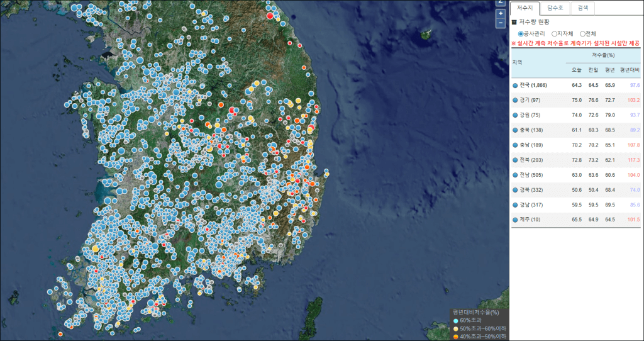644x341 pixels.
Task: Click the blue marker icon beside 전남 (505)
Action: coord(515,174)
